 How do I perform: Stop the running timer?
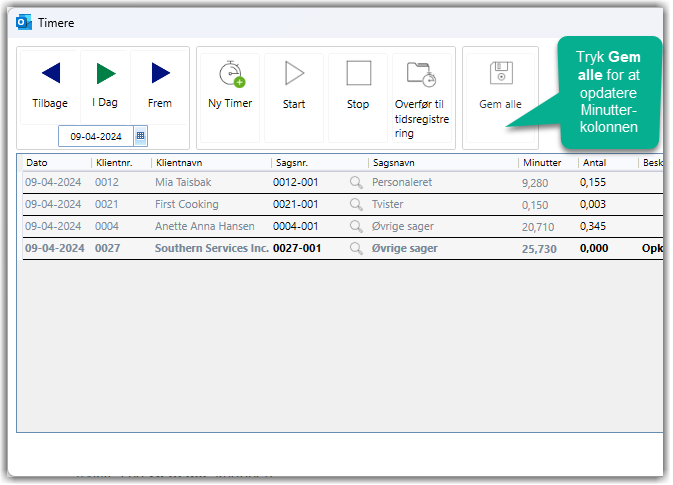(358, 97)
